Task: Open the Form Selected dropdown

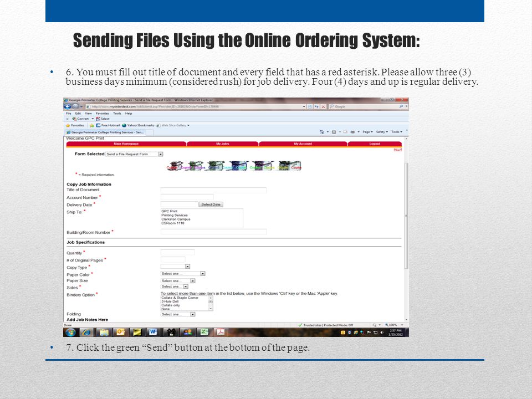Action: [x=134, y=154]
